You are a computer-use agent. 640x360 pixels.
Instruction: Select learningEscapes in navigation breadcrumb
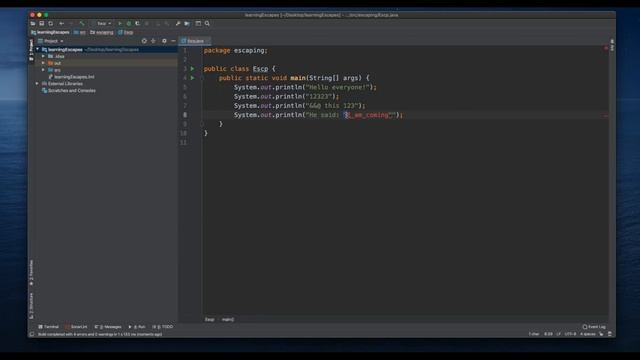50,32
